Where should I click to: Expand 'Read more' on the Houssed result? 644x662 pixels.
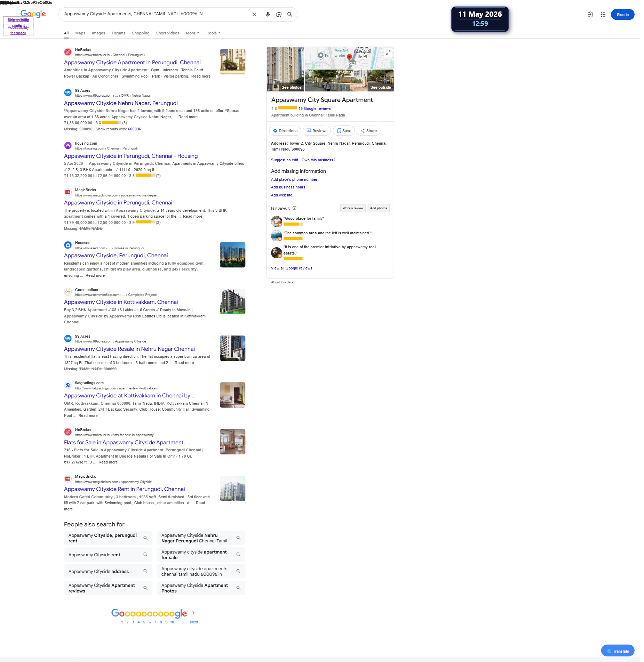point(95,276)
